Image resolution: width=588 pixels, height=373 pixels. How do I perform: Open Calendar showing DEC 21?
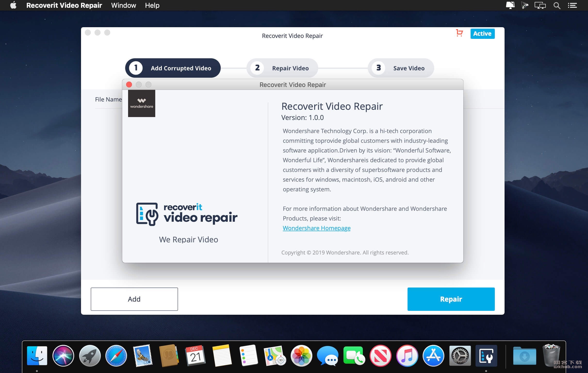point(195,356)
